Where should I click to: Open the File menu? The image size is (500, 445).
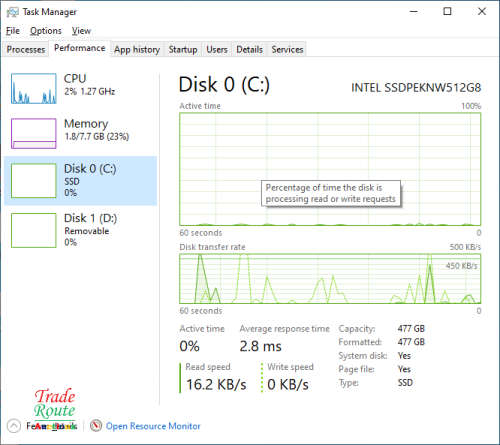click(13, 31)
